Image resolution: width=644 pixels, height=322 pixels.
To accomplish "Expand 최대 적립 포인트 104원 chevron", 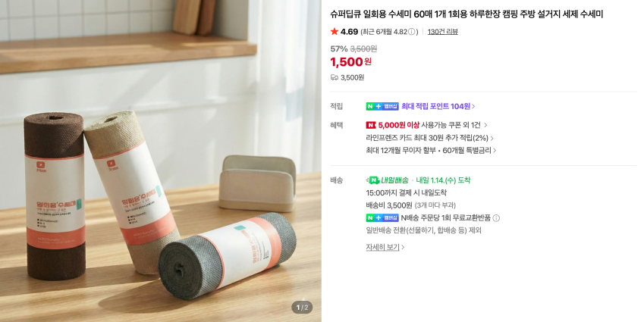I will coord(473,107).
